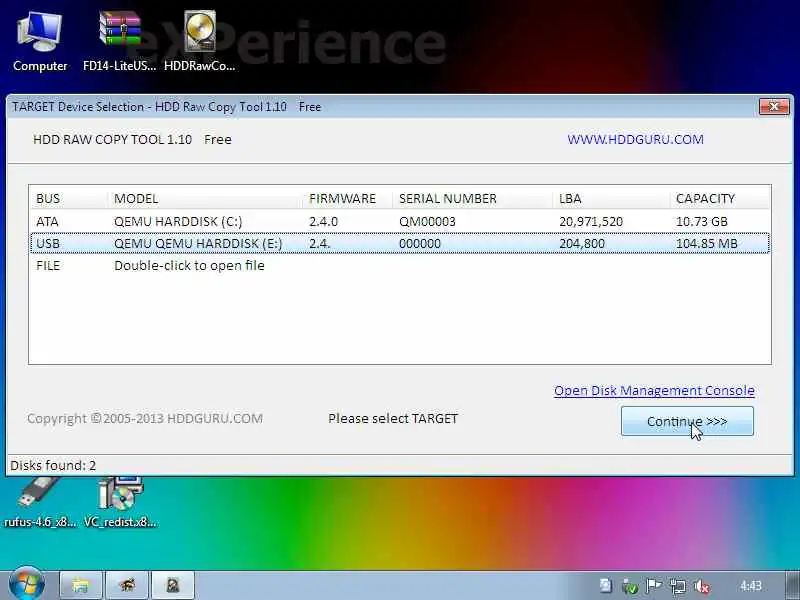
Task: Visit the WWW.HDDGURU.COM link
Action: pyautogui.click(x=635, y=139)
